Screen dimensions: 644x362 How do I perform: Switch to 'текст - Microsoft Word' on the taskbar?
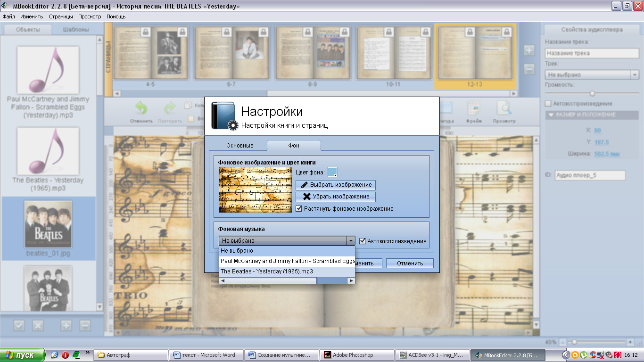pos(206,355)
